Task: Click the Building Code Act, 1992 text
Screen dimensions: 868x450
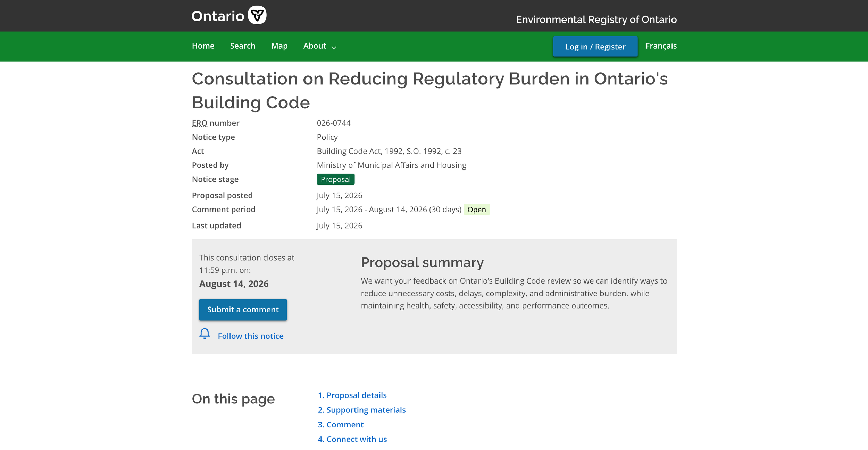Action: tap(389, 151)
